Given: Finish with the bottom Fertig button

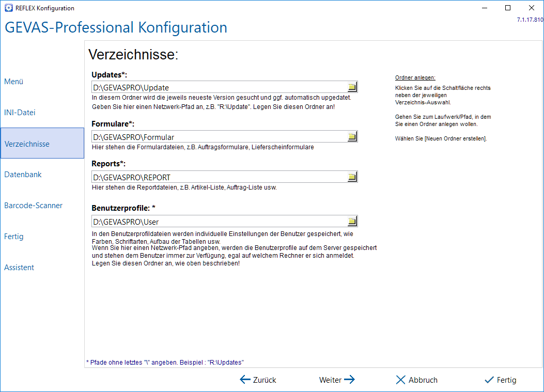Looking at the screenshot, I should tap(500, 380).
